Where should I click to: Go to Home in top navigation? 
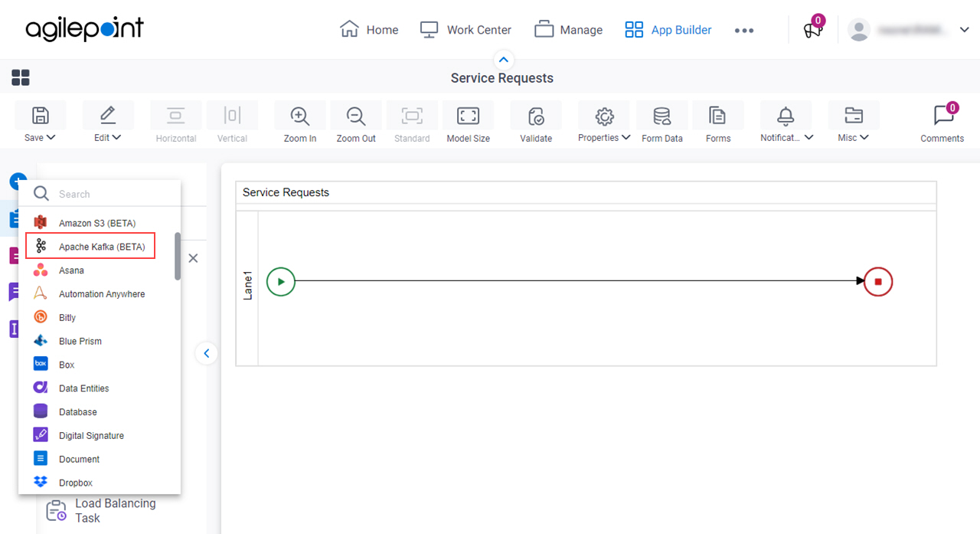pos(369,30)
